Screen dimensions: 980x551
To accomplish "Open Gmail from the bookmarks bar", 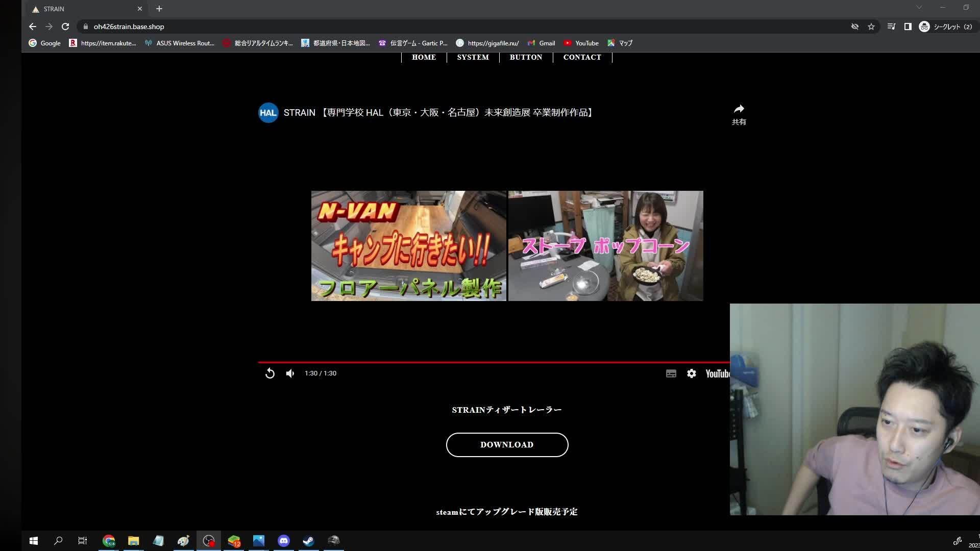I will point(541,43).
